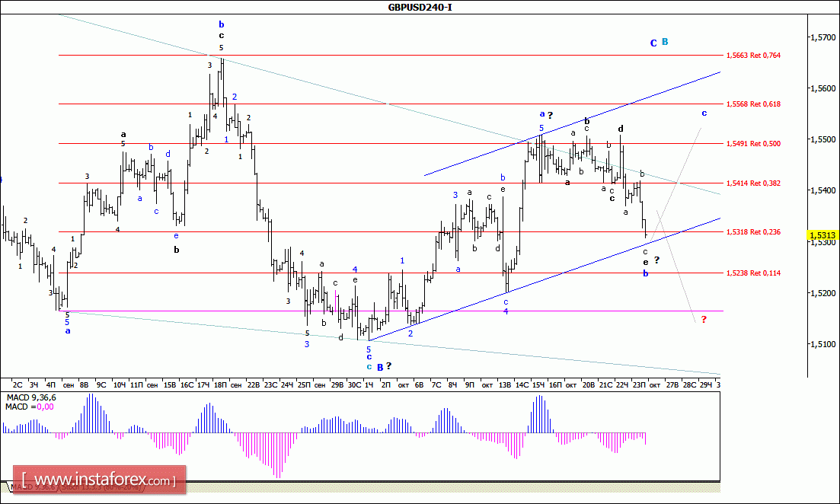Screen dimensions: 840x504
Task: Click the 1,5500 price axis value
Action: [x=822, y=139]
